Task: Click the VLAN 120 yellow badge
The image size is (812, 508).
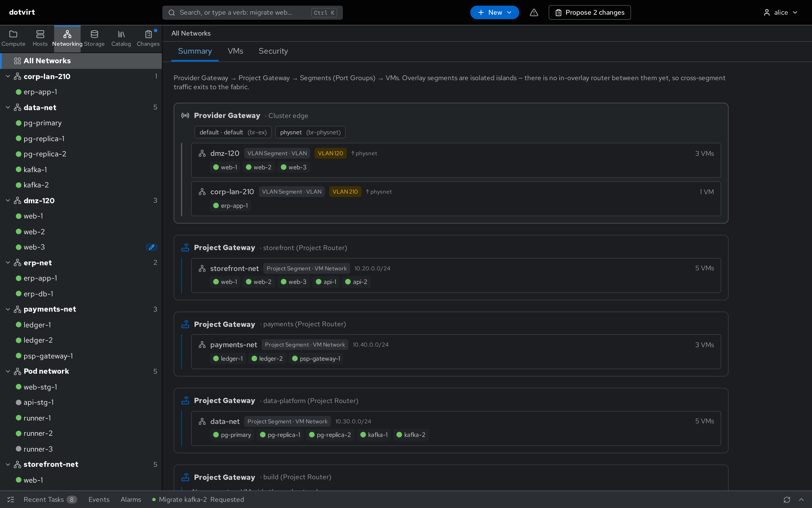Action: pos(330,154)
